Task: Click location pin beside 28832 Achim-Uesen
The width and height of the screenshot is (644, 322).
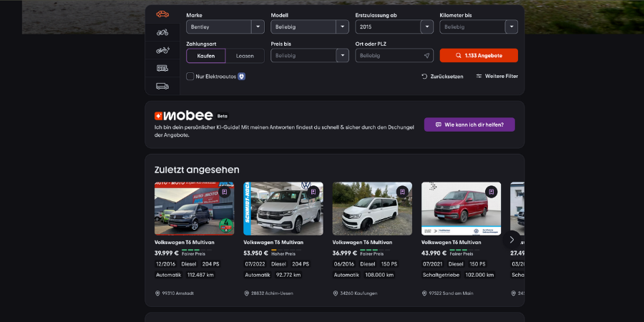Action: [246, 293]
